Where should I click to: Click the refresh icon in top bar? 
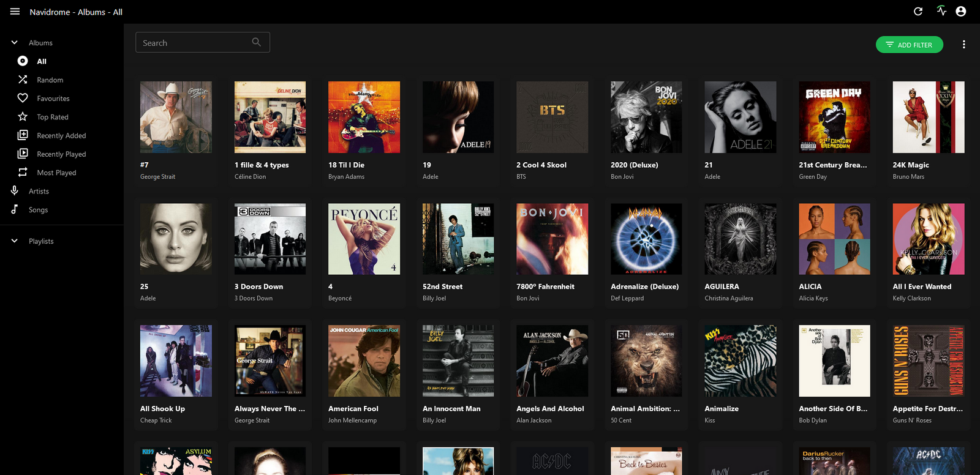918,12
